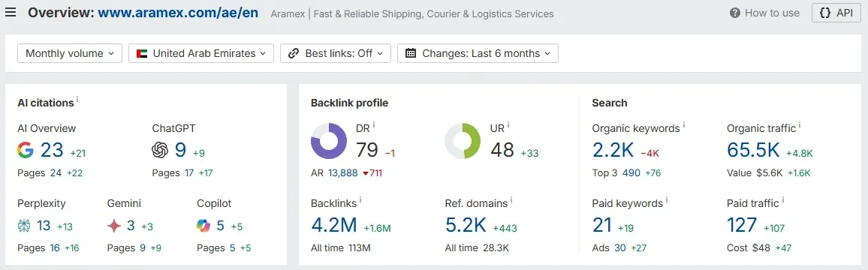
Task: Click the Gemini star icon
Action: [114, 226]
